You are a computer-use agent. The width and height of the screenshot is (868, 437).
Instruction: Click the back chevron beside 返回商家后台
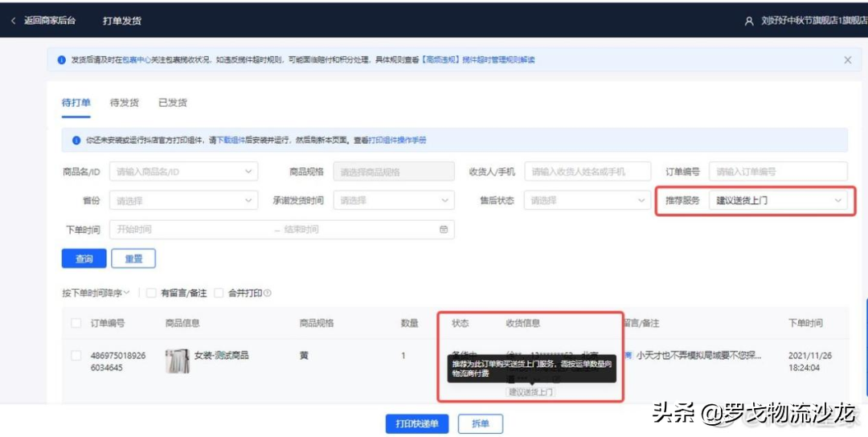point(14,20)
